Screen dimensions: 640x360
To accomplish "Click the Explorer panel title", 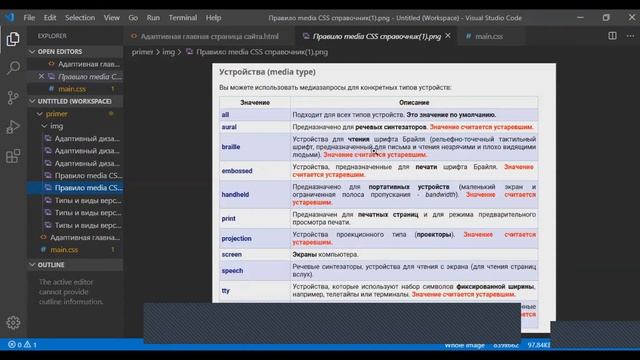I will click(x=52, y=36).
